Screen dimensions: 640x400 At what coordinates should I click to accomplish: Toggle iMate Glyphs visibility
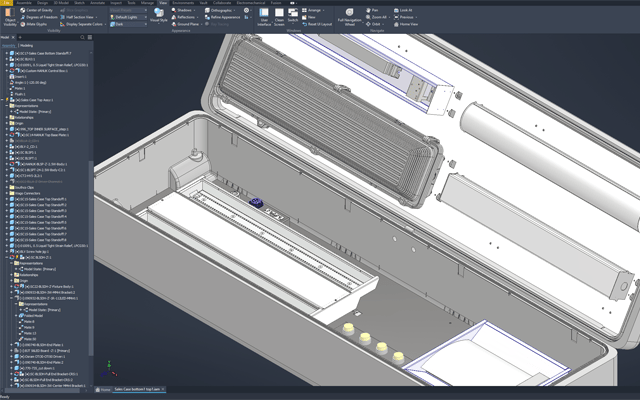click(33, 24)
